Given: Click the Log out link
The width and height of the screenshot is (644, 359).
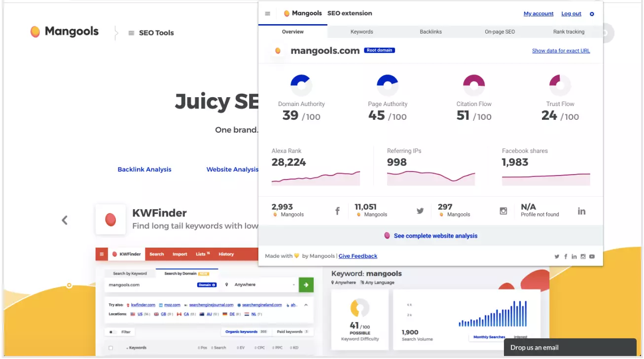Looking at the screenshot, I should coord(572,14).
